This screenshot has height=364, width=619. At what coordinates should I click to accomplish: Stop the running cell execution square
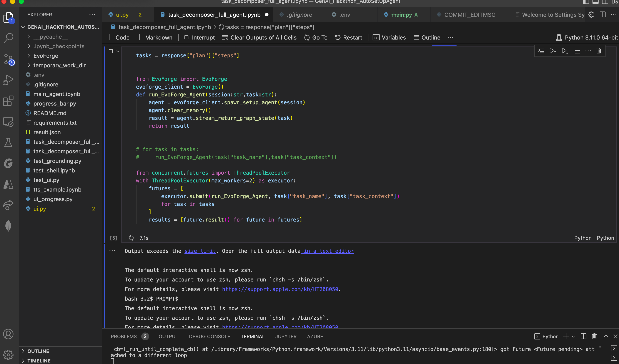[x=111, y=51]
